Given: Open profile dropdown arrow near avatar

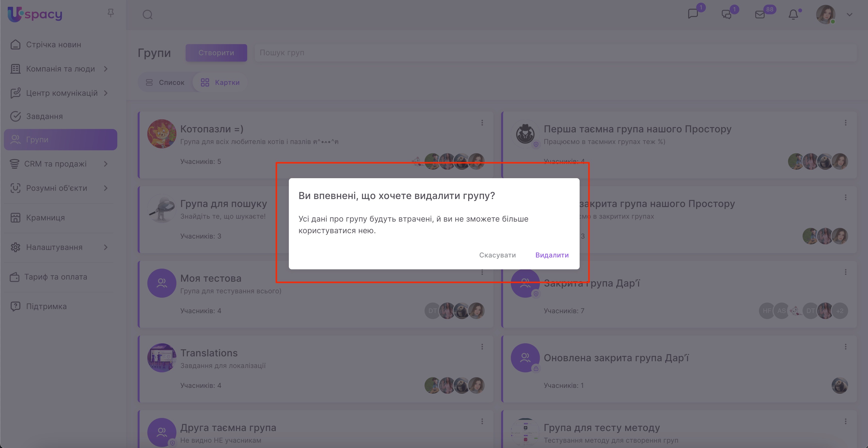Looking at the screenshot, I should pyautogui.click(x=850, y=15).
